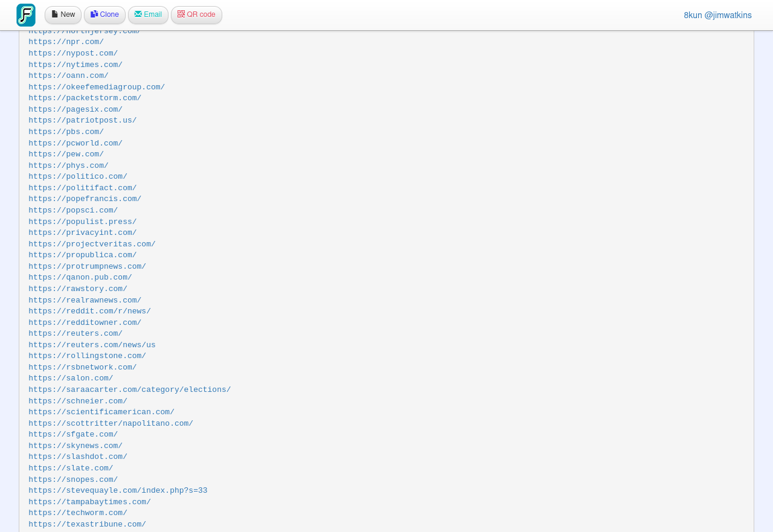Visit the patriotpost.us link
This screenshot has height=532, width=773.
[83, 121]
